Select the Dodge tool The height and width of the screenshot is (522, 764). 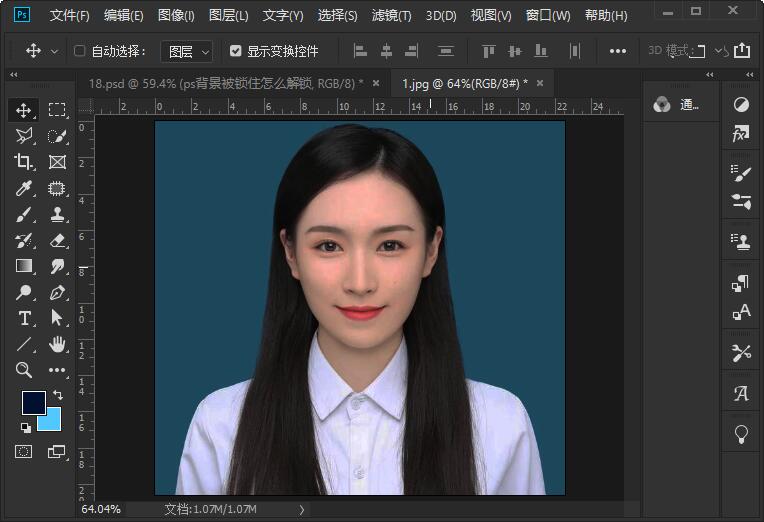(x=23, y=292)
